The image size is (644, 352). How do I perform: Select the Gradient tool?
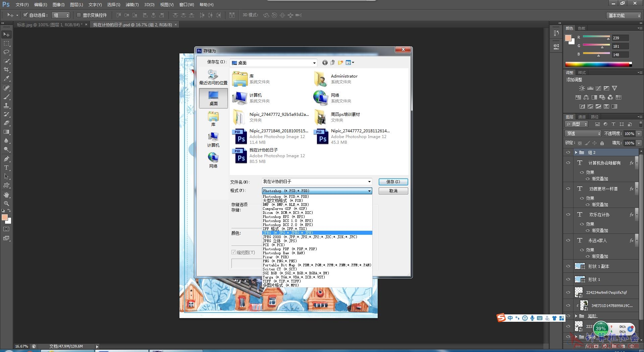6,132
